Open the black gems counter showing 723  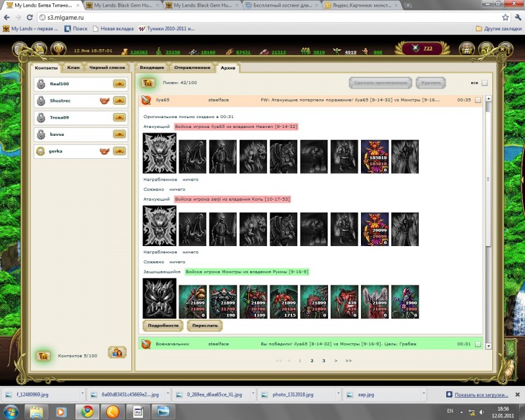pos(422,48)
